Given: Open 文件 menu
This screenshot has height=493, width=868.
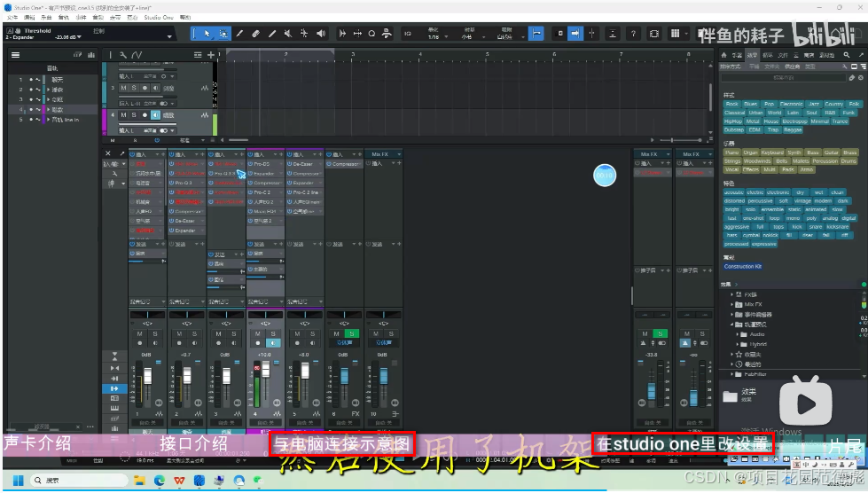Looking at the screenshot, I should coord(12,18).
